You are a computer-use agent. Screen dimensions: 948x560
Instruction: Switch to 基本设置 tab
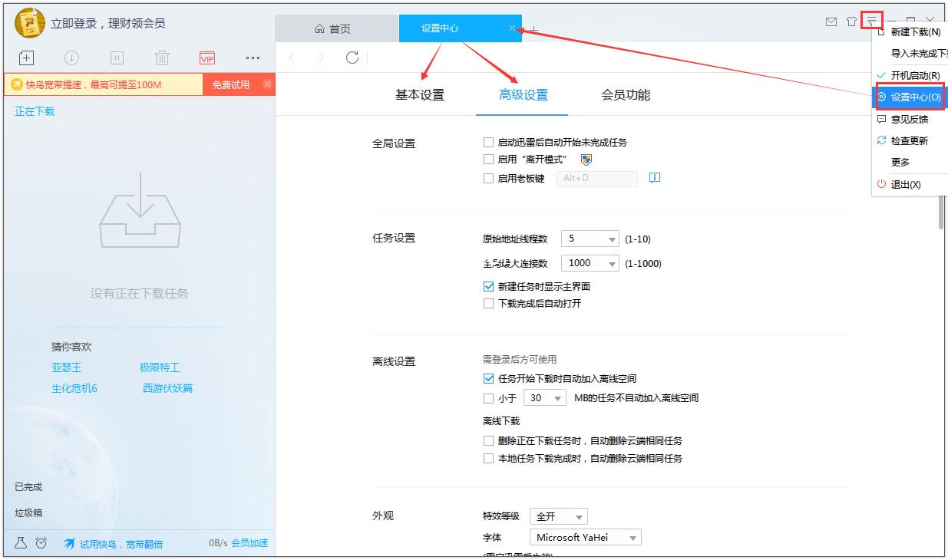pos(419,95)
